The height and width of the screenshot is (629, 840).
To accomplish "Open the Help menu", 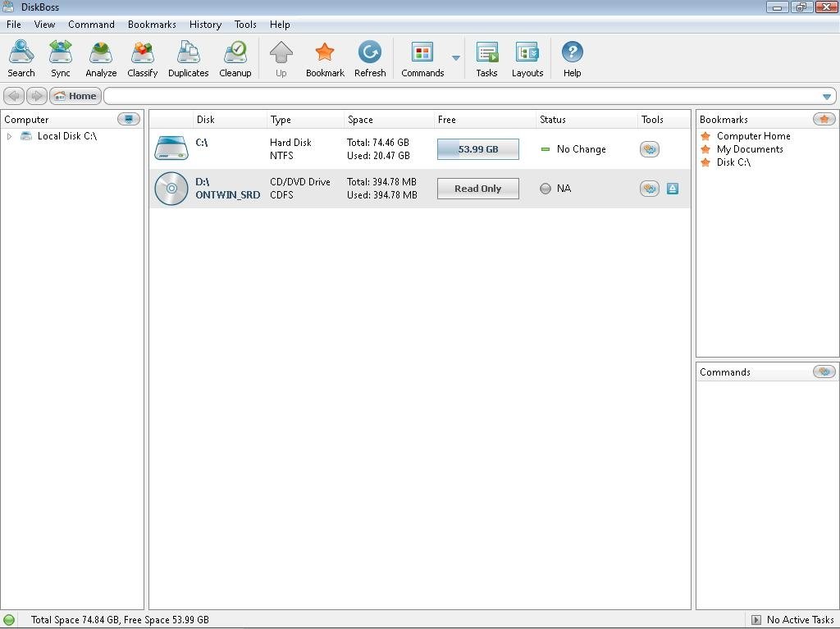I will [280, 25].
